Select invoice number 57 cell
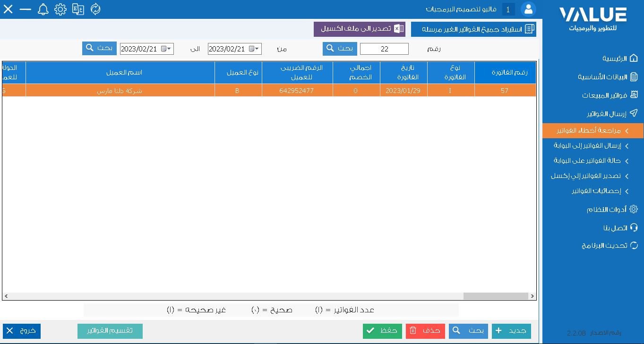 (505, 91)
